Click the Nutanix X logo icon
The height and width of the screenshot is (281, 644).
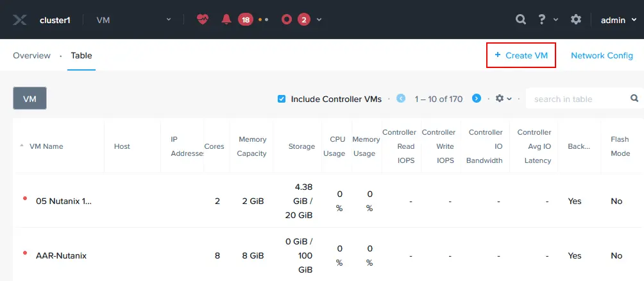20,20
